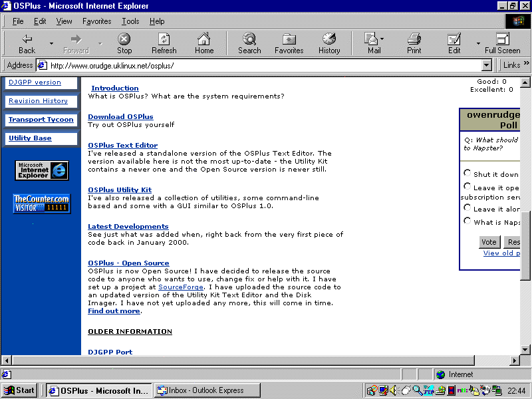The height and width of the screenshot is (399, 532).
Task: Click the vertical scrollbar down arrow
Action: [525, 350]
